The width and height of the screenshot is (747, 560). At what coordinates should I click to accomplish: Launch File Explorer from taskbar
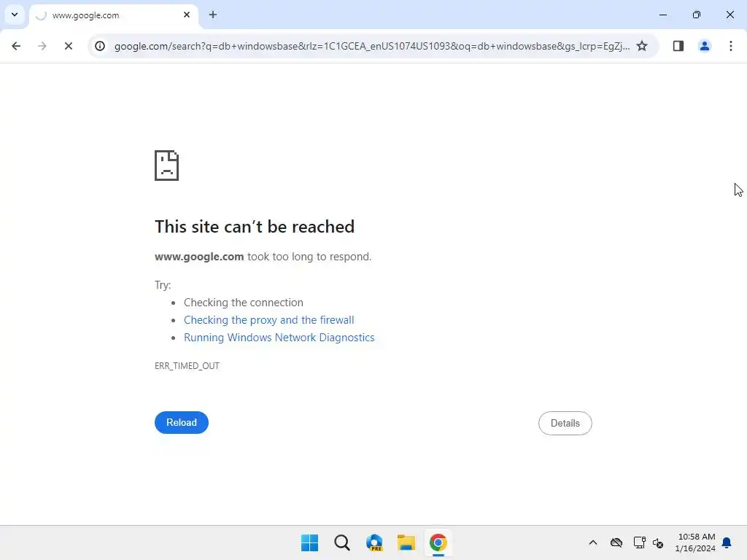click(x=406, y=542)
